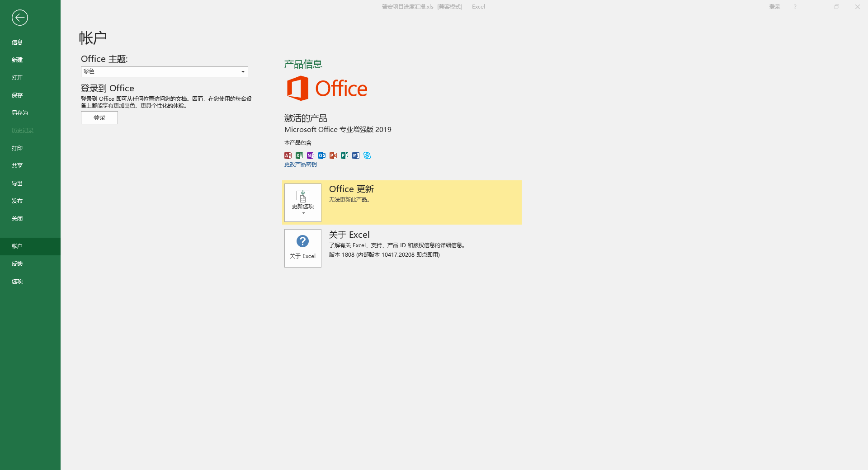
Task: Click the Word app icon in product list
Action: point(356,155)
